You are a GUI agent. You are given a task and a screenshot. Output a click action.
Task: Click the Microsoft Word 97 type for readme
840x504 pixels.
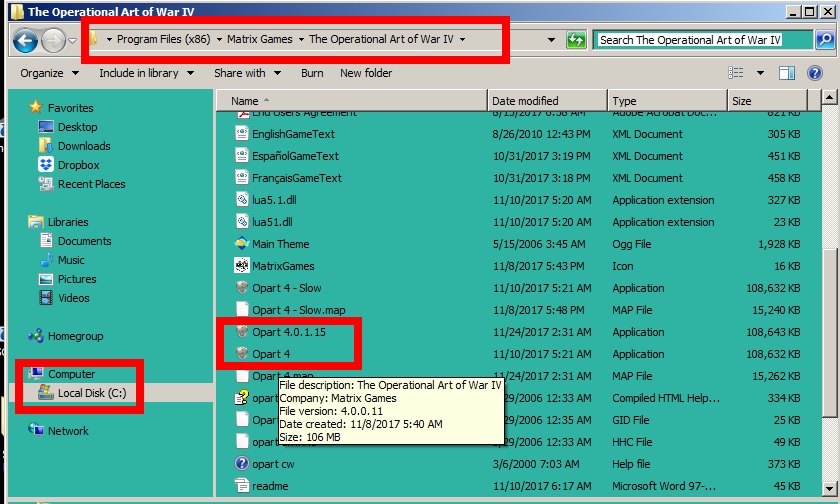point(664,486)
